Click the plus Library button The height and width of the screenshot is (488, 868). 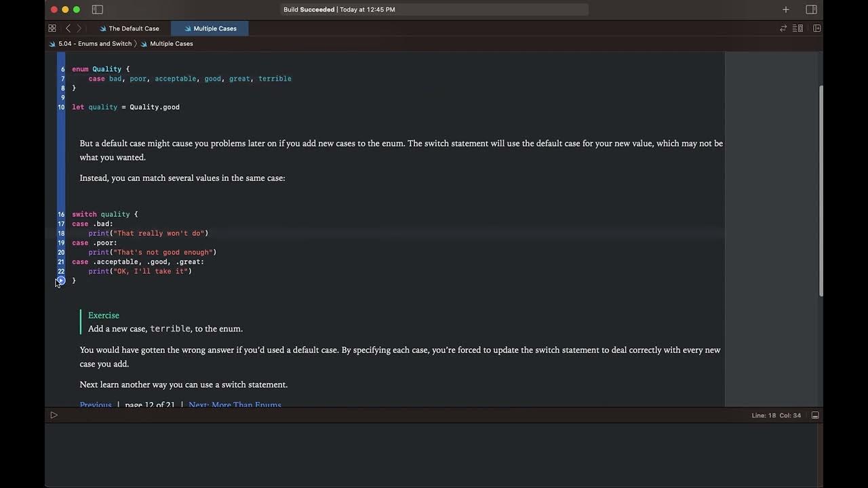[785, 9]
